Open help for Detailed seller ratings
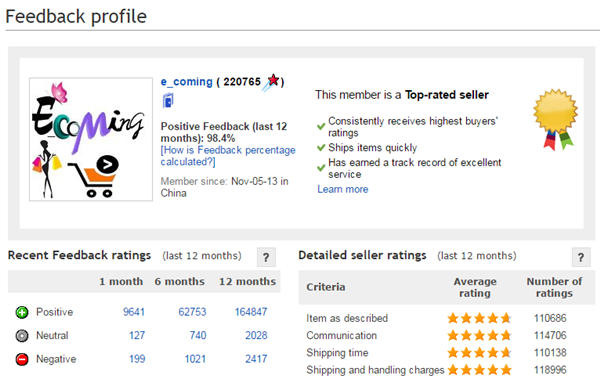 pos(581,257)
